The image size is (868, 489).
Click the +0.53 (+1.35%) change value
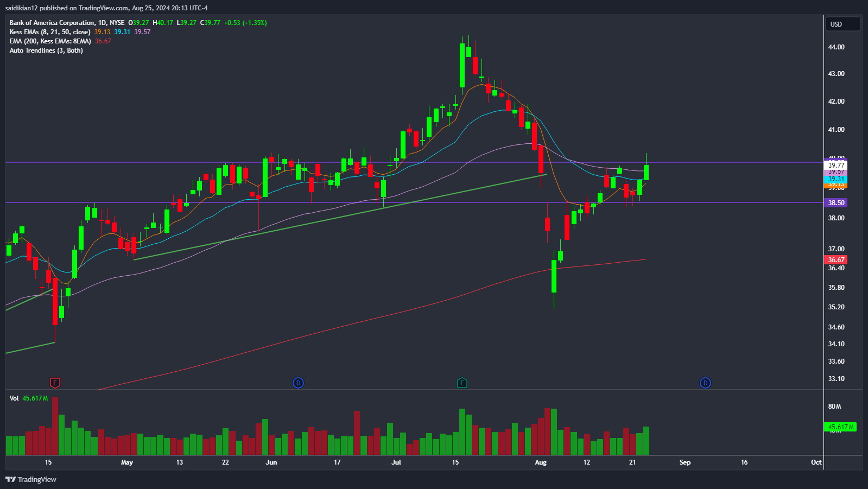pyautogui.click(x=245, y=23)
